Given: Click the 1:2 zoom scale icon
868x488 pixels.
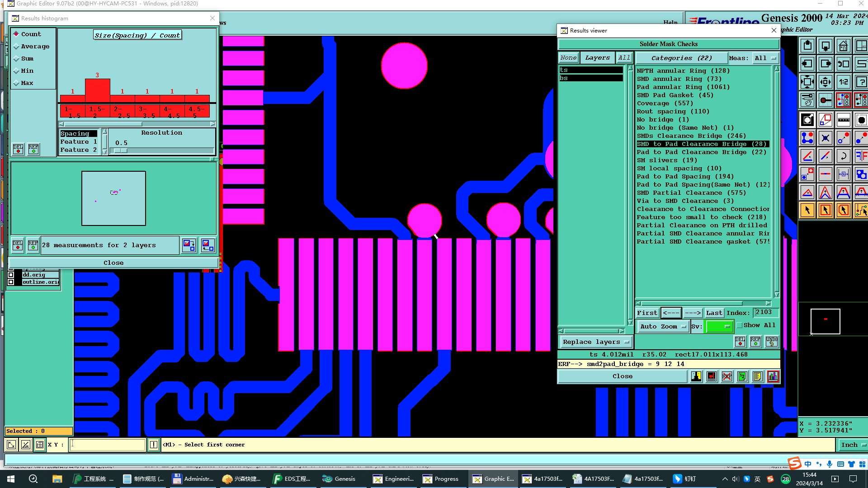Looking at the screenshot, I should [843, 82].
